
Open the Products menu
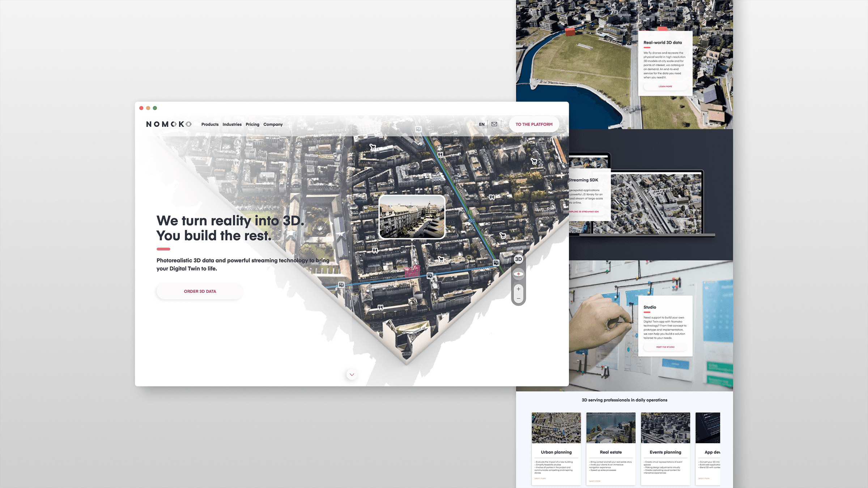point(210,124)
